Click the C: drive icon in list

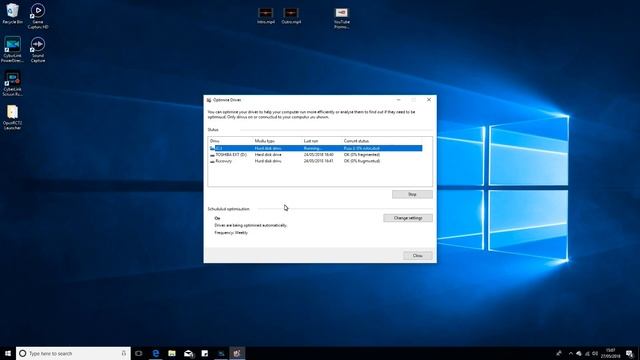click(212, 148)
